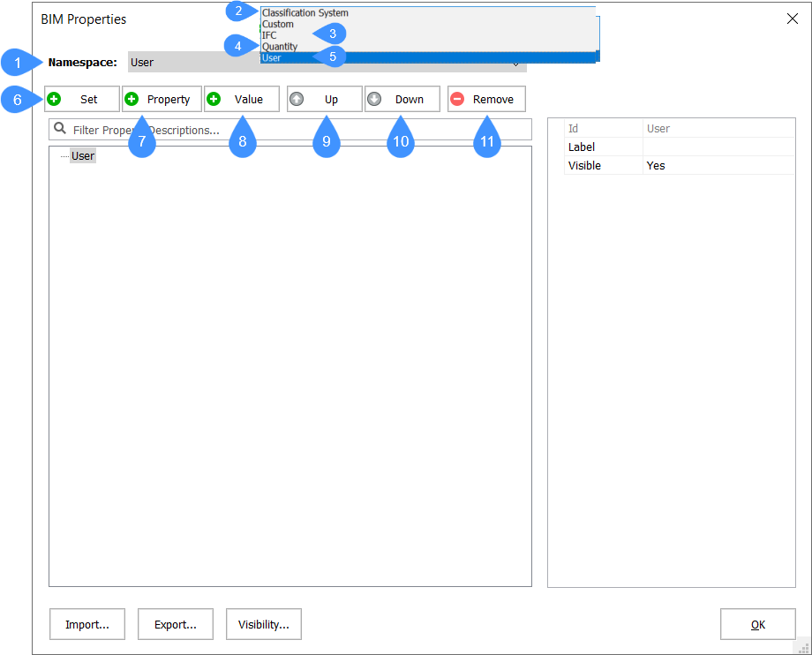812x655 pixels.
Task: Choose Classification System from namespace list
Action: 305,13
